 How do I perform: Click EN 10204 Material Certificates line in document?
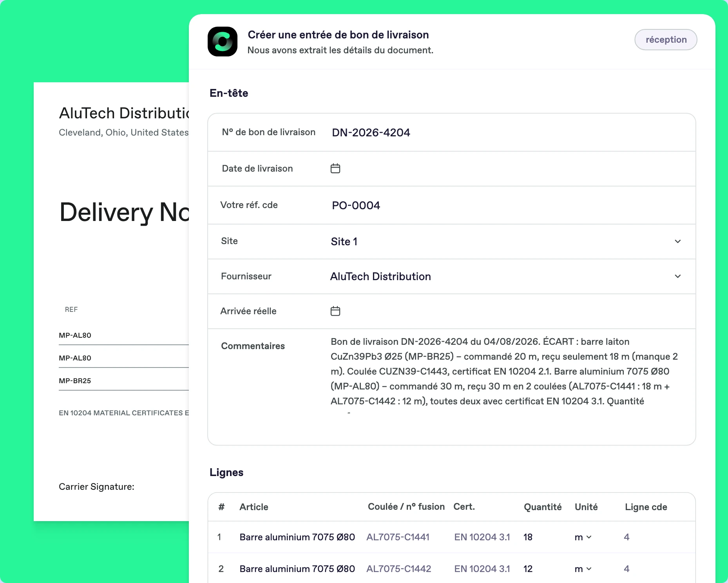124,413
